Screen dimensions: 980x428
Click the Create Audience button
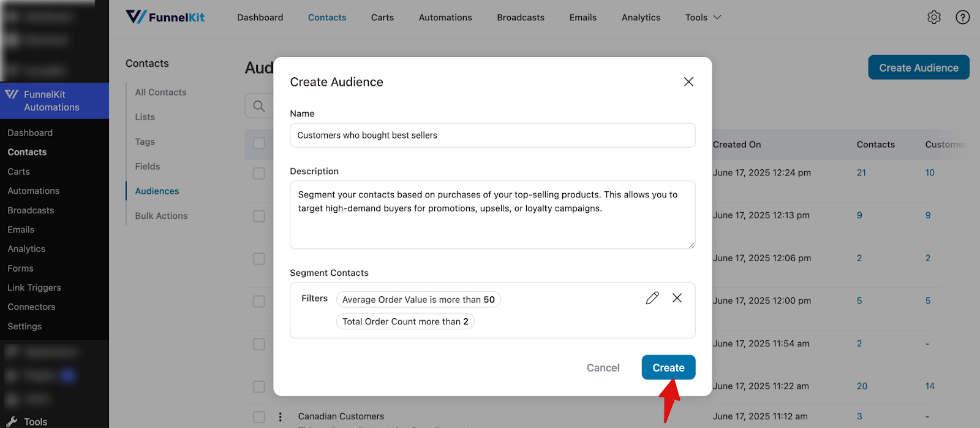point(919,67)
